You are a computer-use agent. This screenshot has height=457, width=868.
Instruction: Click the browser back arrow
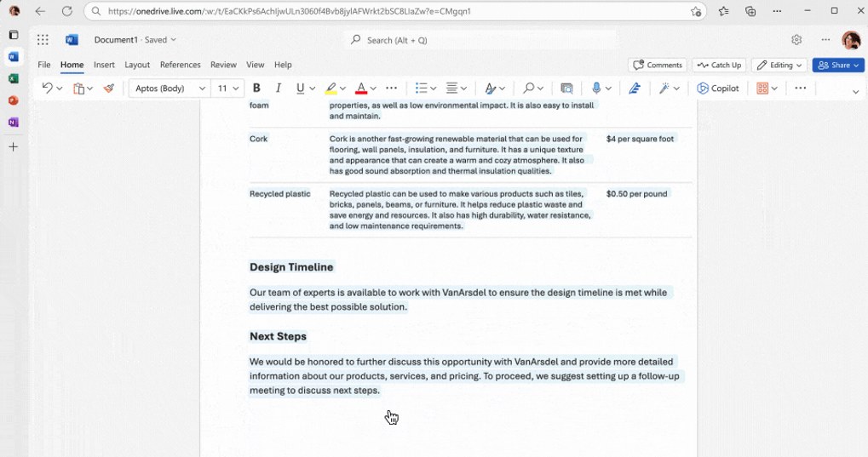(x=40, y=11)
